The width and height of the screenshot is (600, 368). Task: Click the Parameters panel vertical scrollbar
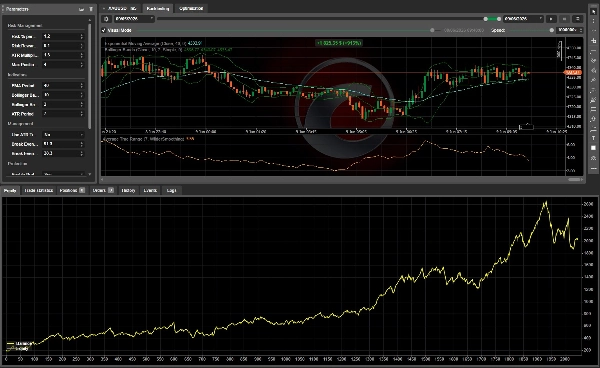(90, 76)
